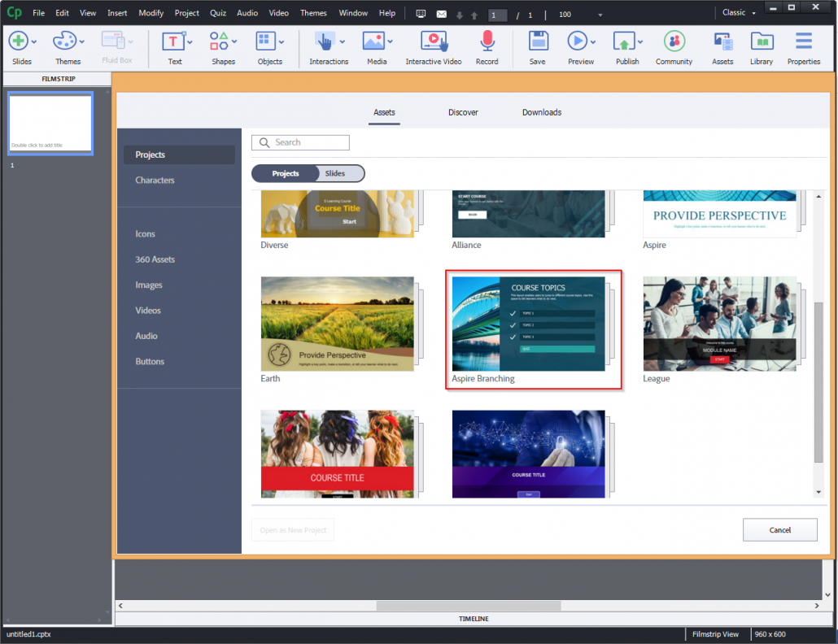This screenshot has width=838, height=644.
Task: Open the Quiz menu
Action: pyautogui.click(x=217, y=12)
